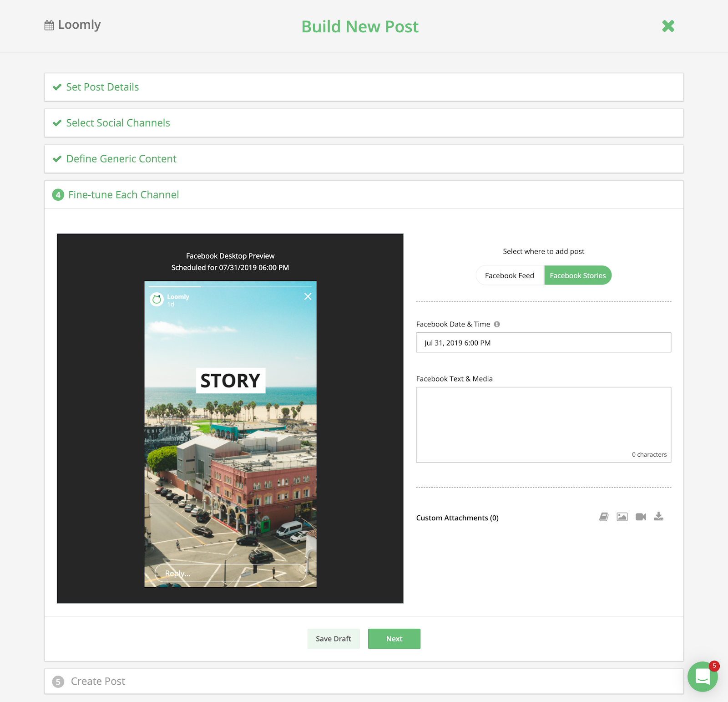This screenshot has height=702, width=728.
Task: Attach a video via the camera icon
Action: click(x=641, y=517)
